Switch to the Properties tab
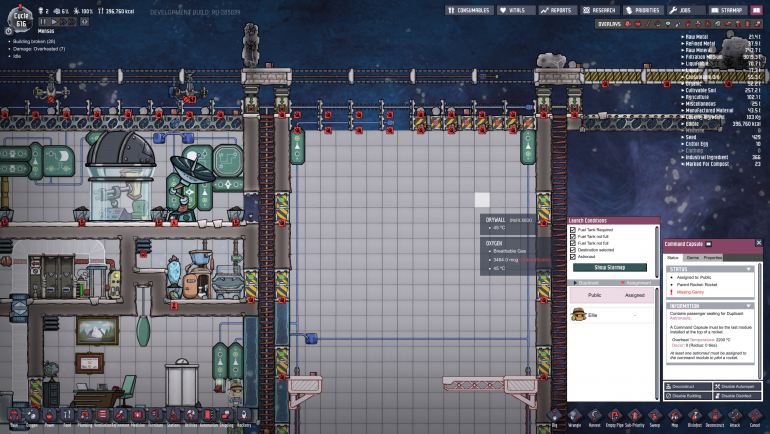 point(713,257)
